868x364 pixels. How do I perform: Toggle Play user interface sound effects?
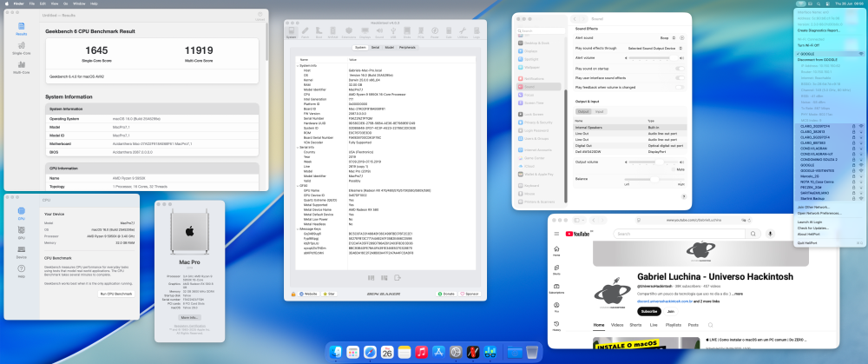tap(680, 78)
